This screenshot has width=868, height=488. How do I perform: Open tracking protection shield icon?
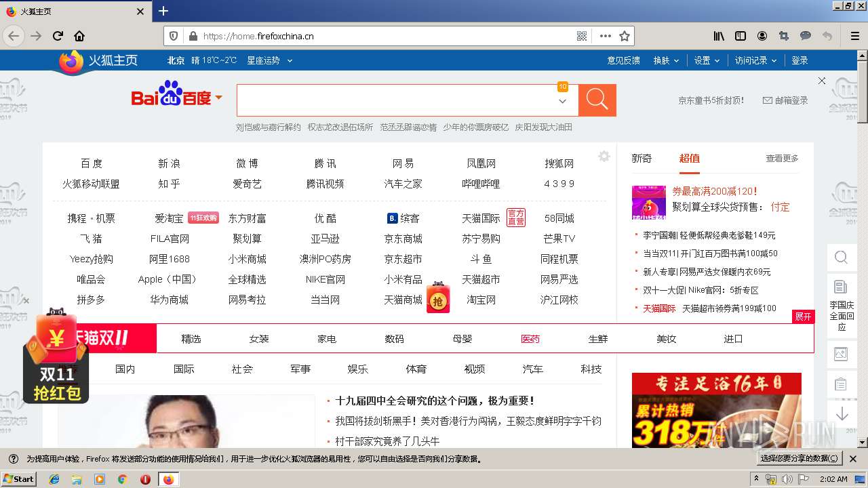coord(174,36)
